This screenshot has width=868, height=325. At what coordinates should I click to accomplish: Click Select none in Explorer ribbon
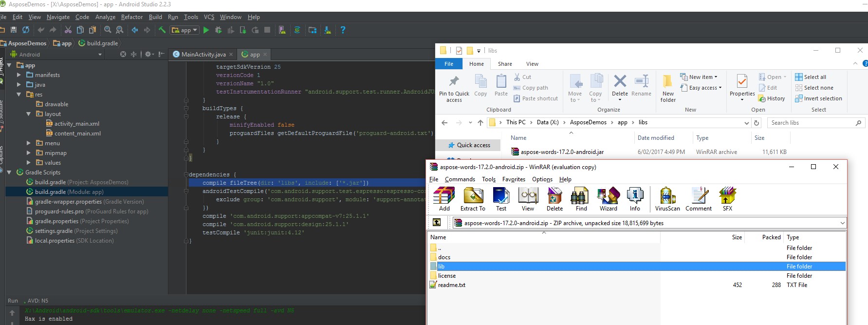814,88
